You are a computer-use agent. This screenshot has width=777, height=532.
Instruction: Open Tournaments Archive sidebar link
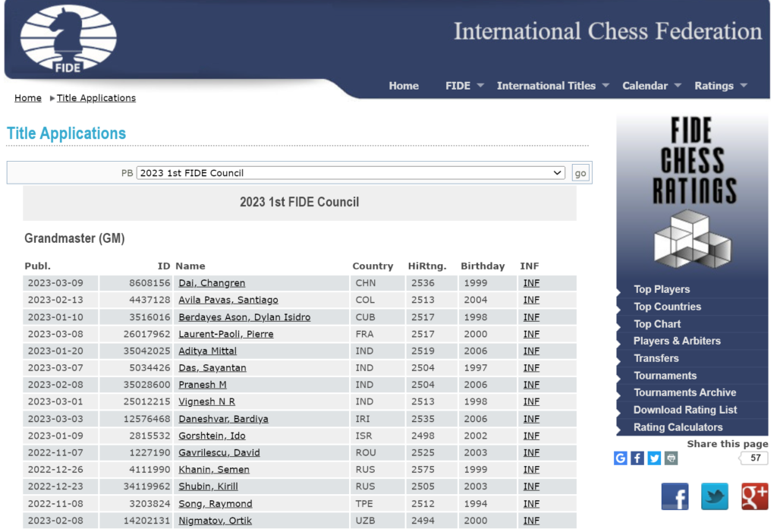click(x=685, y=392)
